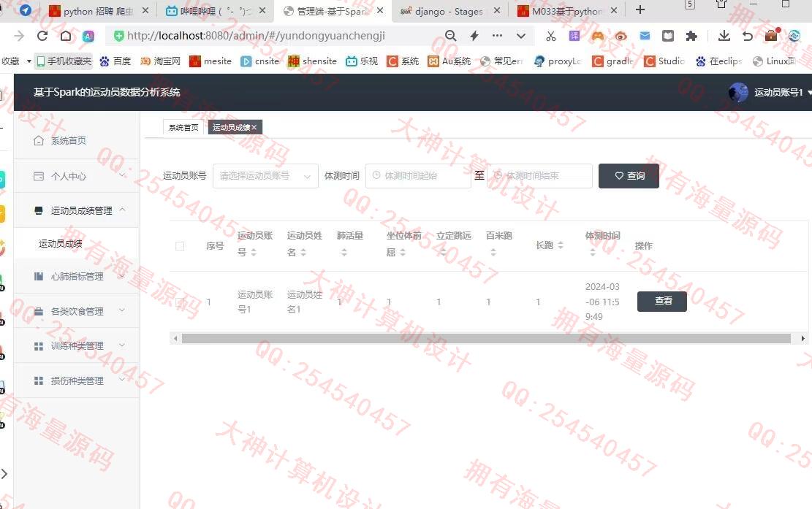Switch to the 系统首页 page tab

point(183,127)
